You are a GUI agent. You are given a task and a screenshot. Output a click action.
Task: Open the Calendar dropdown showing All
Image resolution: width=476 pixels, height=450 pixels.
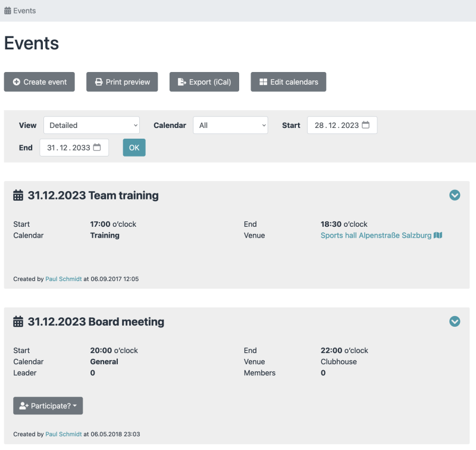point(230,125)
